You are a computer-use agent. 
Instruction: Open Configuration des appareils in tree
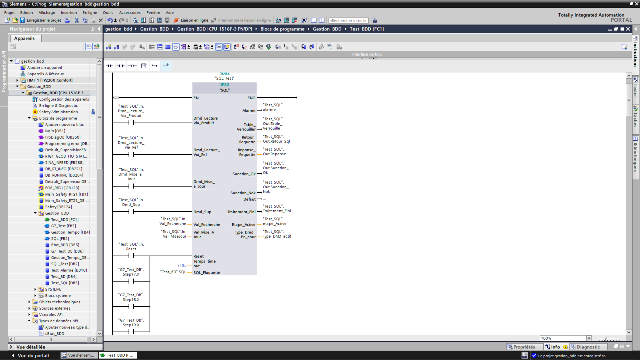click(60, 99)
